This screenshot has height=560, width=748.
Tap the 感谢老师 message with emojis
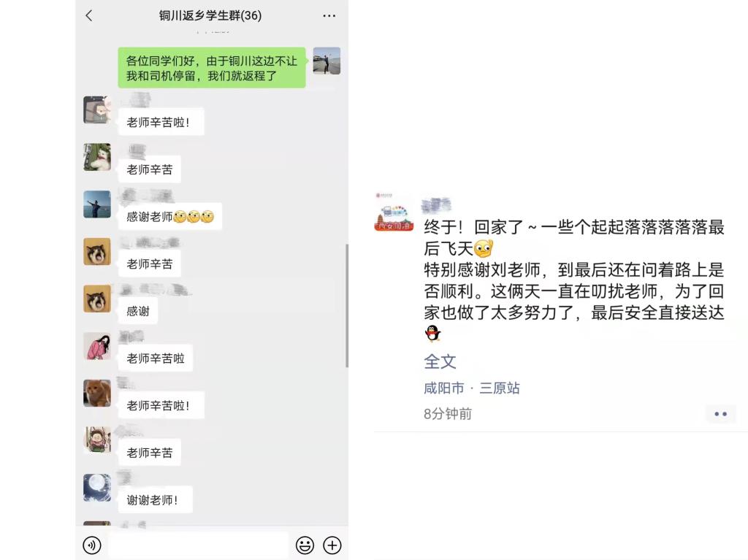coord(169,217)
